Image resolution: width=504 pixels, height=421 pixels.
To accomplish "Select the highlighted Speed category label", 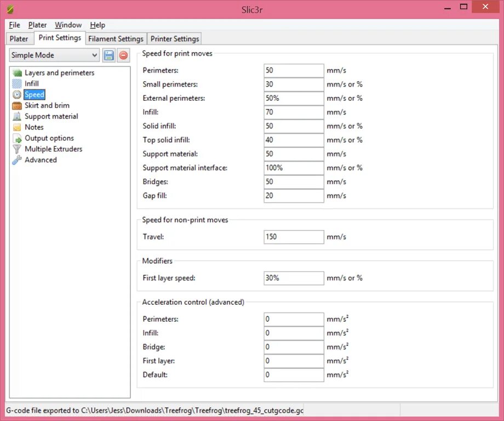I will tap(35, 94).
